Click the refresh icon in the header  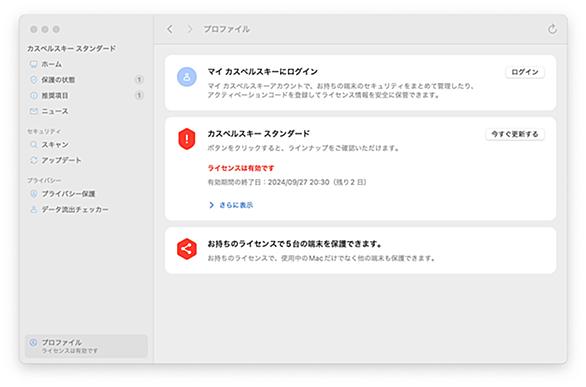point(552,29)
